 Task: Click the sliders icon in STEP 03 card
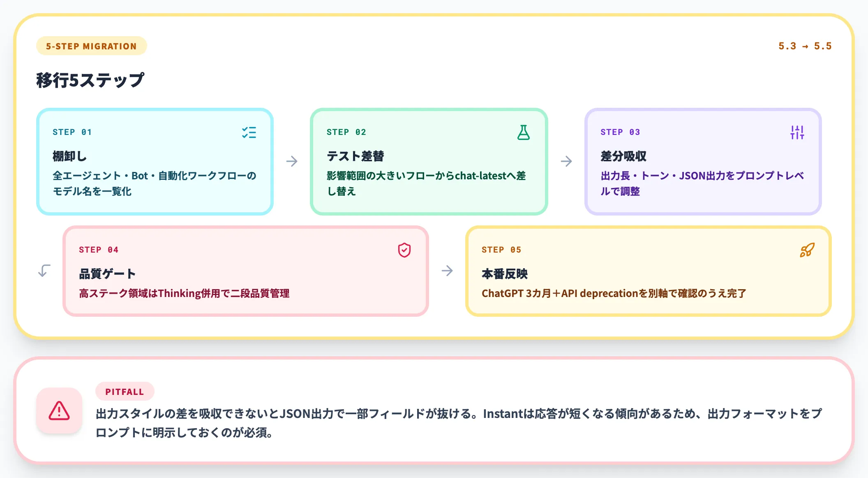797,132
